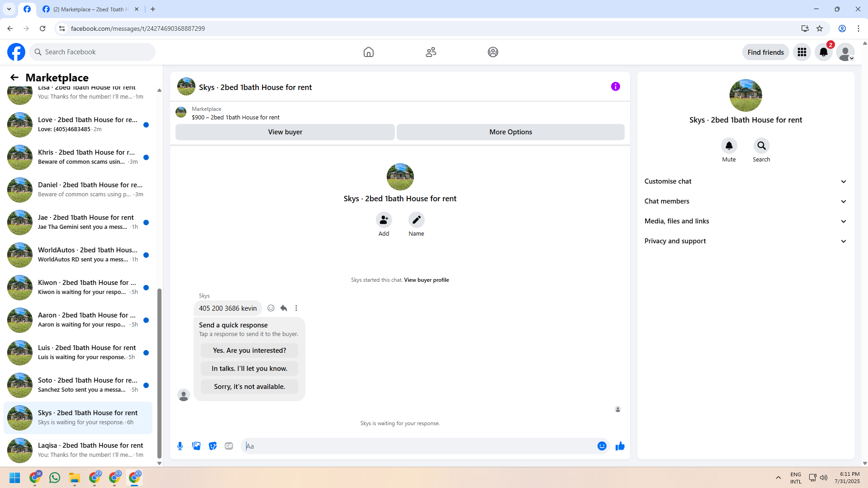The height and width of the screenshot is (488, 868).
Task: Open the Jae conversation in list
Action: point(78,222)
